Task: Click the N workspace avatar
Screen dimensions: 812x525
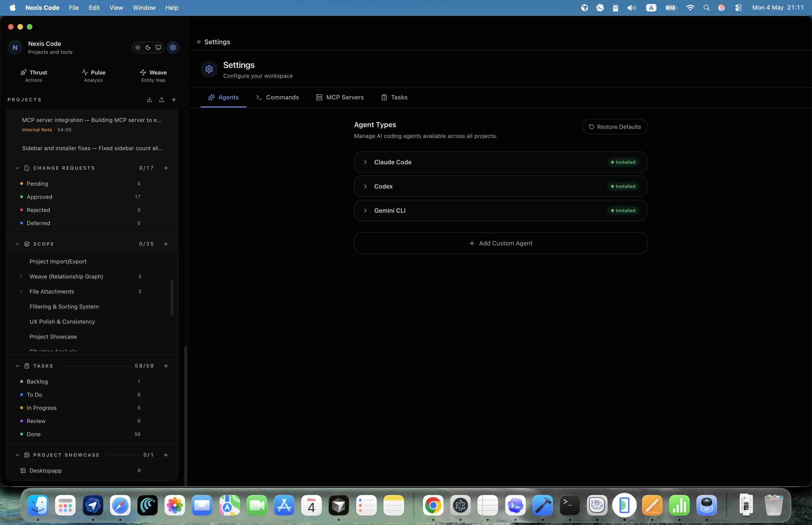Action: (x=15, y=47)
